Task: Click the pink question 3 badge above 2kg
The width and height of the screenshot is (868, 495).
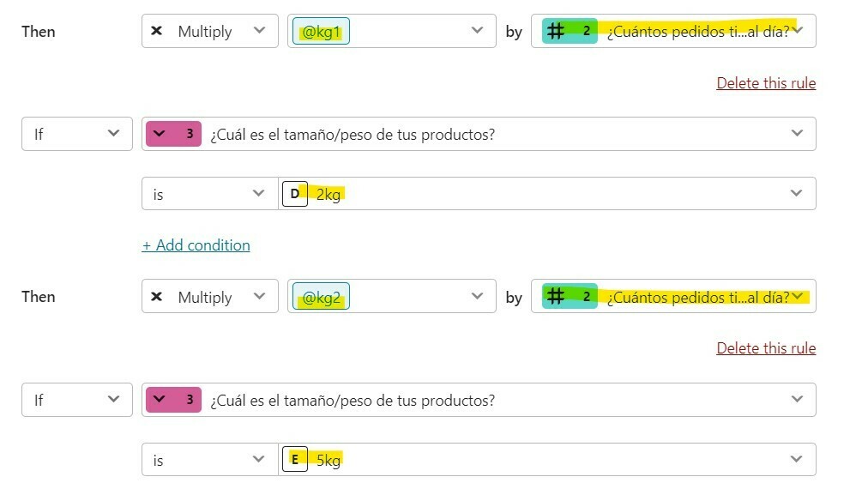Action: pyautogui.click(x=173, y=134)
